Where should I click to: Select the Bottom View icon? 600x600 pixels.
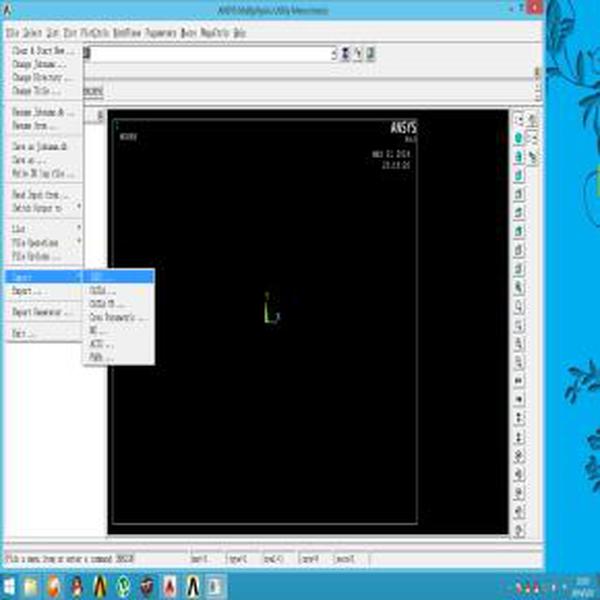tap(518, 269)
